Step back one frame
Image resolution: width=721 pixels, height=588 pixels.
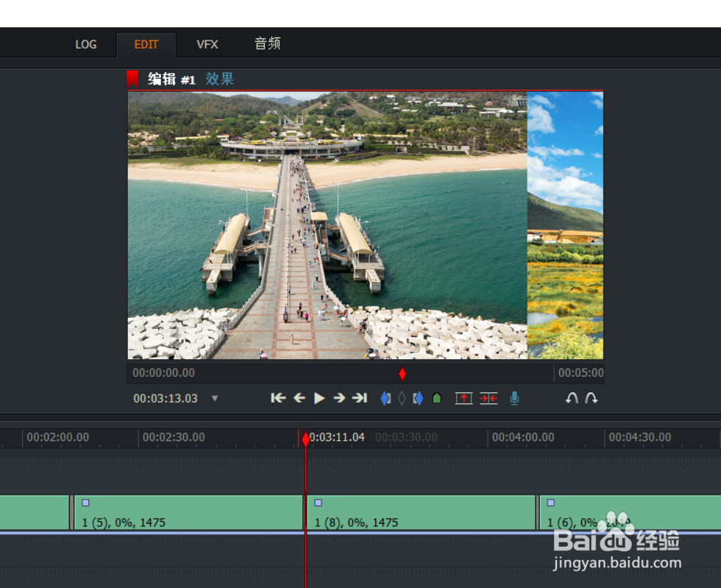click(x=299, y=397)
